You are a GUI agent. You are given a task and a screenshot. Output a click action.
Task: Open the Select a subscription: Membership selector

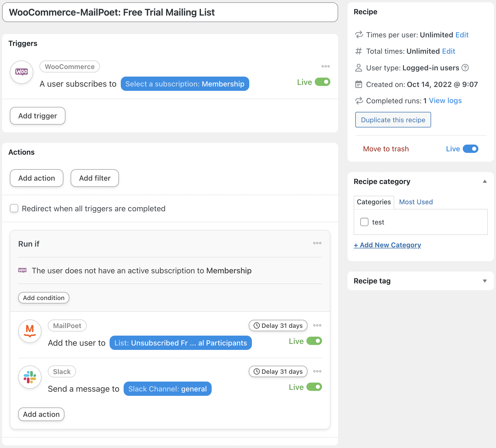click(x=185, y=84)
